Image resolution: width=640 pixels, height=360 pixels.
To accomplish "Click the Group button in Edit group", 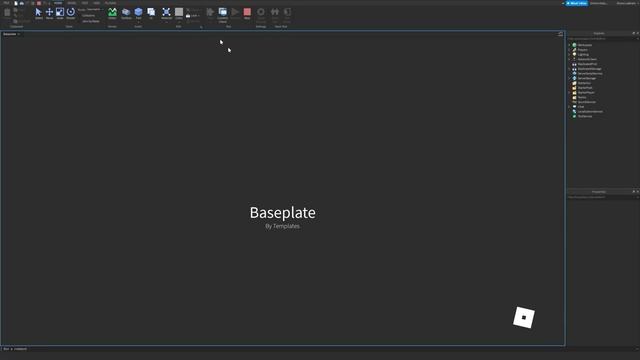I will [194, 10].
